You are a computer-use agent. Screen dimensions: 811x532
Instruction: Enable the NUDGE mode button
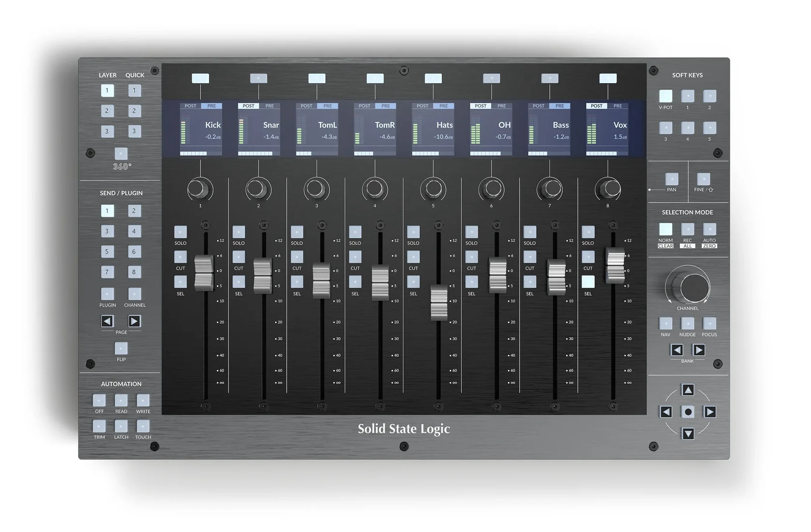click(x=688, y=323)
